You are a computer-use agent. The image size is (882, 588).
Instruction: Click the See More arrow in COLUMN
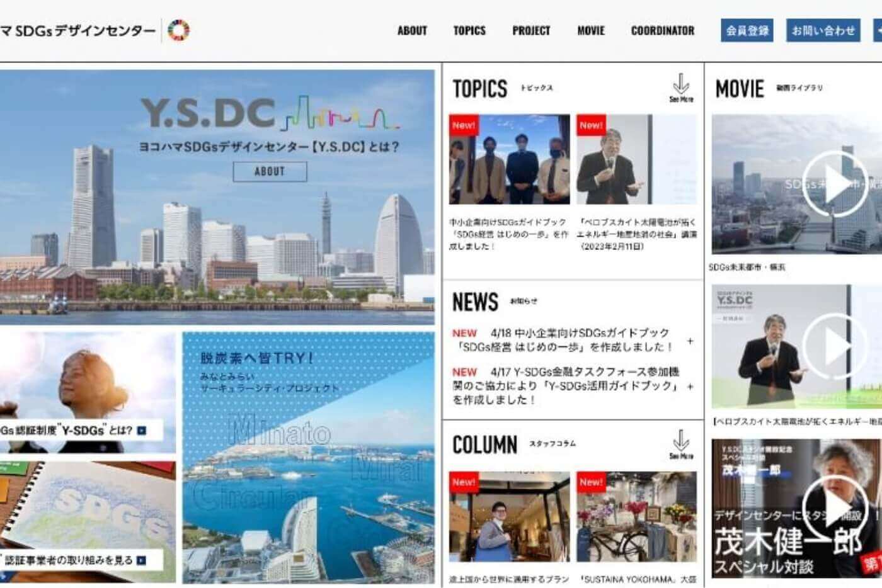click(681, 444)
